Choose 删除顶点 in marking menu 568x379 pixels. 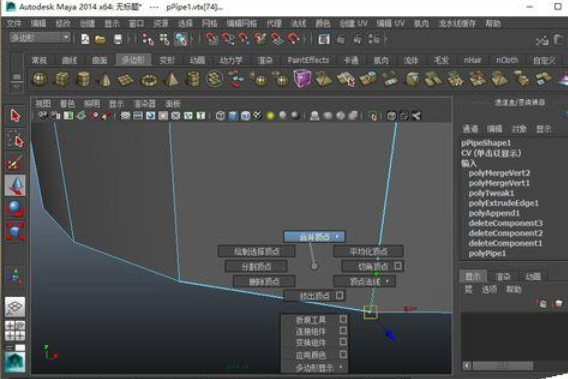point(264,281)
